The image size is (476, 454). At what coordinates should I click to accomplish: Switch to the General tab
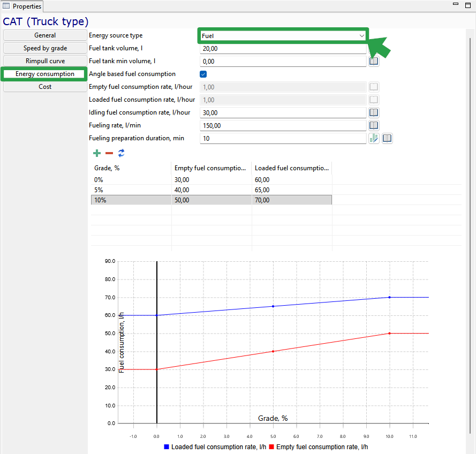[45, 35]
